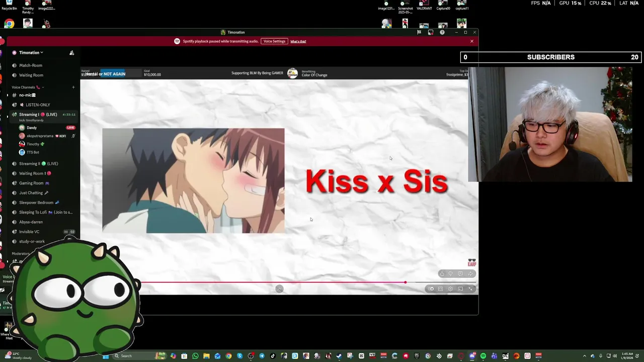644x362 pixels.
Task: Open Telegram from the taskbar
Action: tap(262, 356)
